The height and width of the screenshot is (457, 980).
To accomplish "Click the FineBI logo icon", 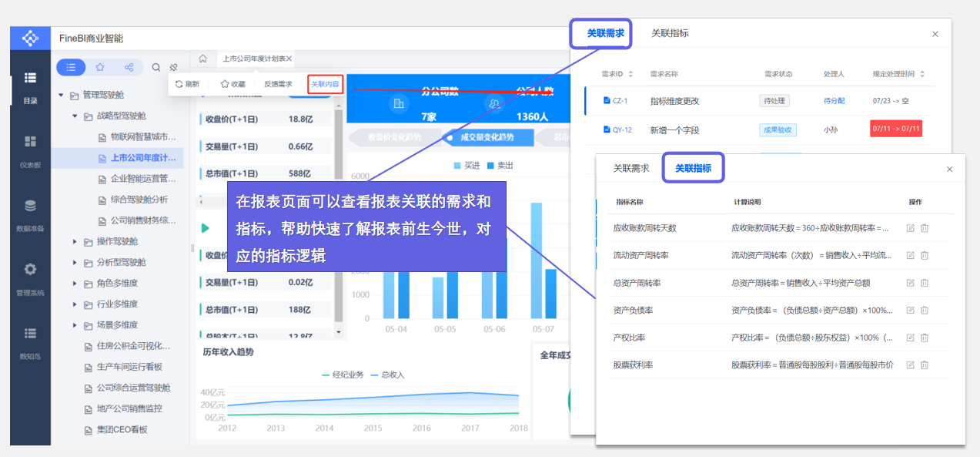I will tap(30, 38).
